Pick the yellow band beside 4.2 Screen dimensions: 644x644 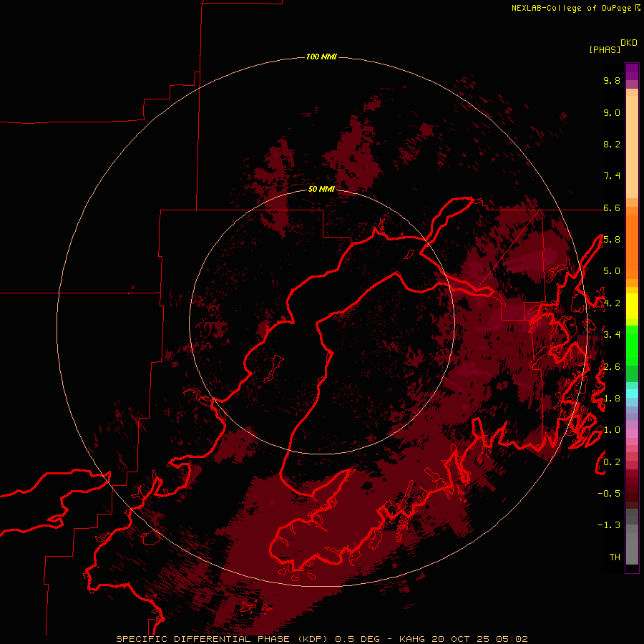[632, 306]
